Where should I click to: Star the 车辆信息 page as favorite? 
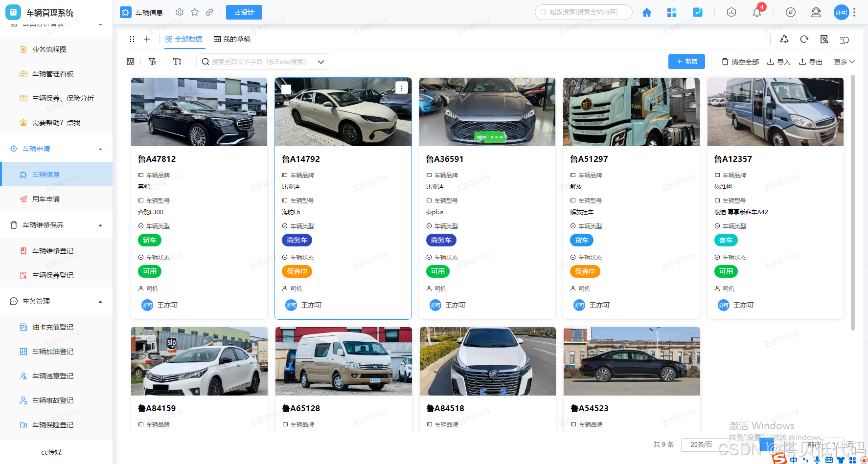(195, 12)
